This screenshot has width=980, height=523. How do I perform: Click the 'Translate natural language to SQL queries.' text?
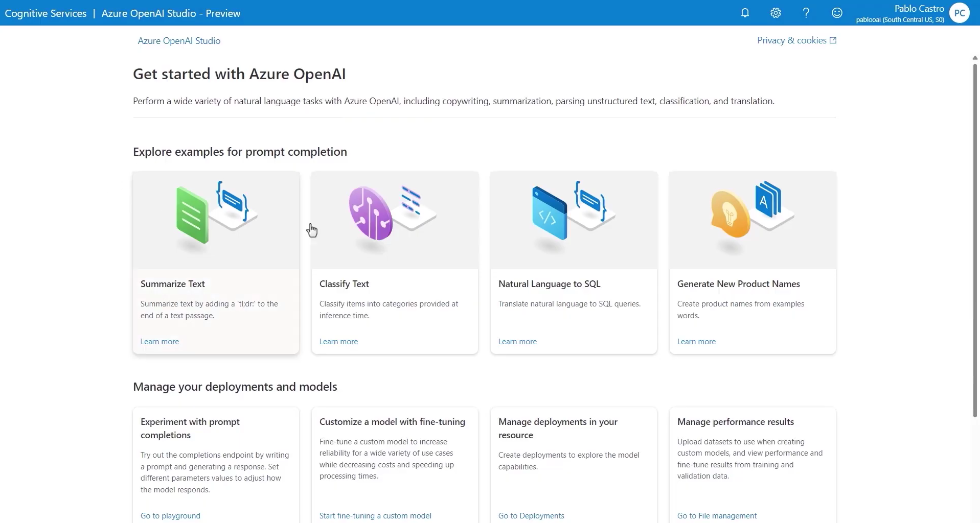click(569, 304)
